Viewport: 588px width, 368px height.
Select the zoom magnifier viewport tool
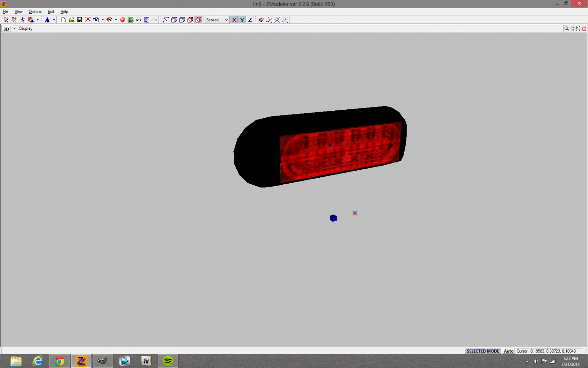566,28
